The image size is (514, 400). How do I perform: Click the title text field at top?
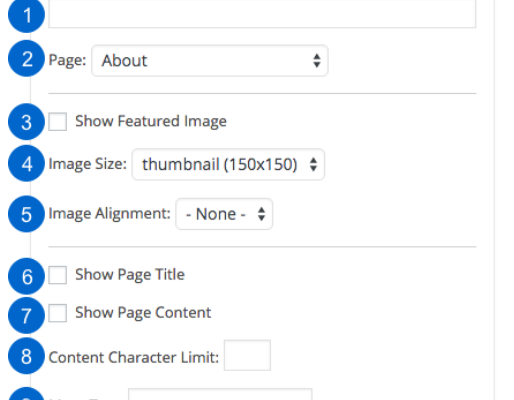tap(262, 14)
